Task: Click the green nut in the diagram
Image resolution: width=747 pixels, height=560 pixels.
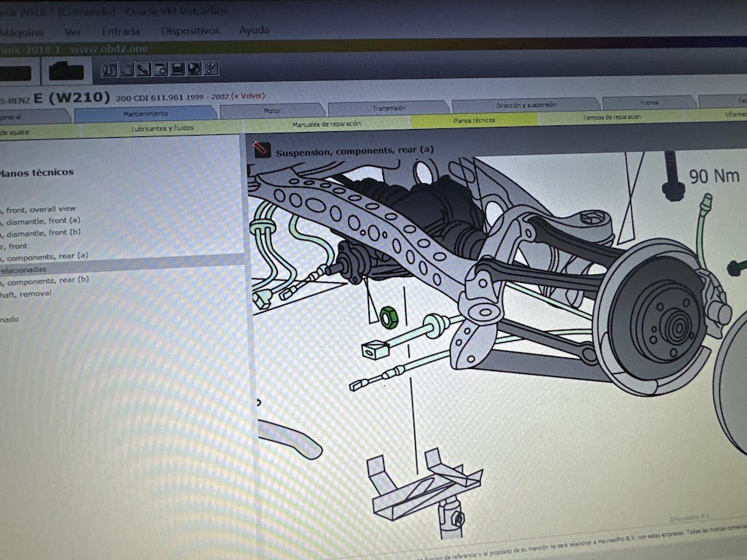Action: 388,316
